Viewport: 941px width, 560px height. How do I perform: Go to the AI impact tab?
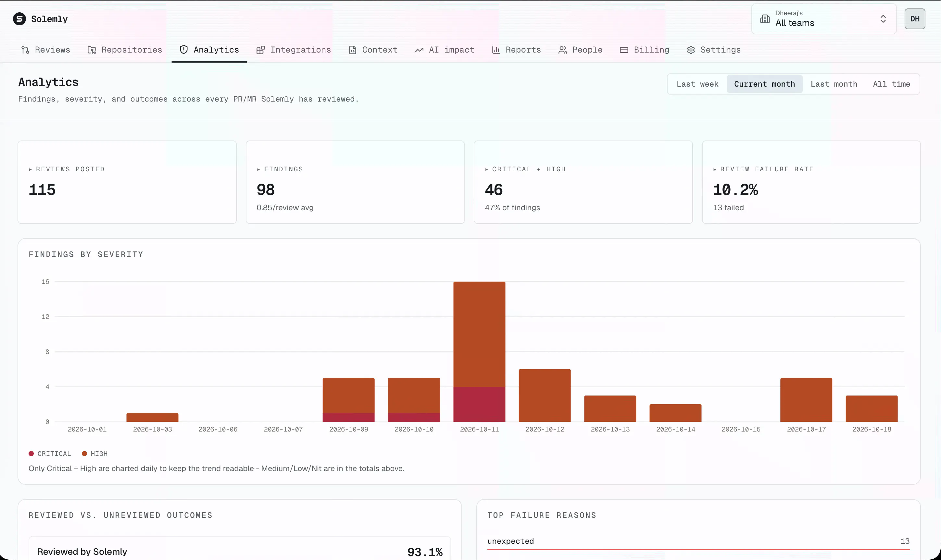pos(445,50)
